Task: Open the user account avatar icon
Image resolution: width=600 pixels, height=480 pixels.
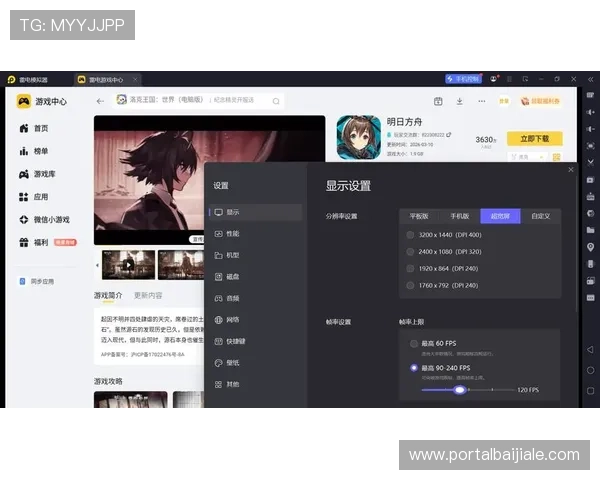Action: [x=494, y=79]
